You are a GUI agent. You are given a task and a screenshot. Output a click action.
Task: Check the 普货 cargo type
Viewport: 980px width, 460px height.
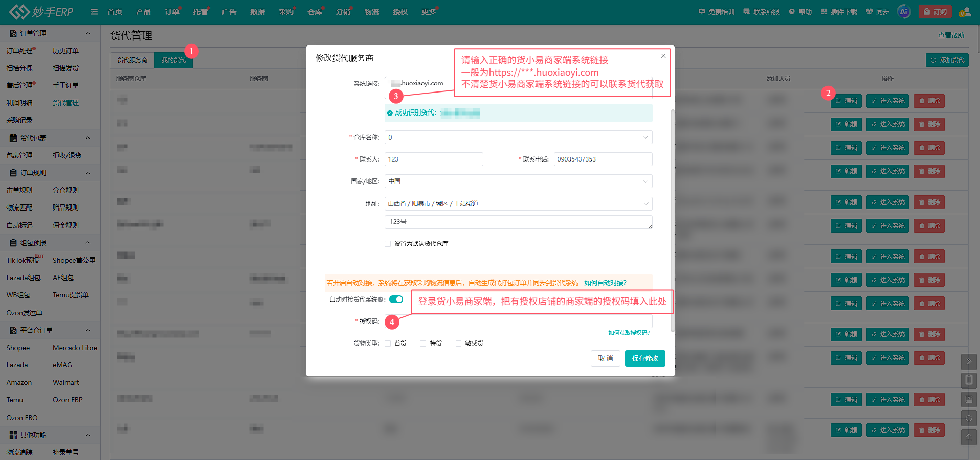coord(388,343)
